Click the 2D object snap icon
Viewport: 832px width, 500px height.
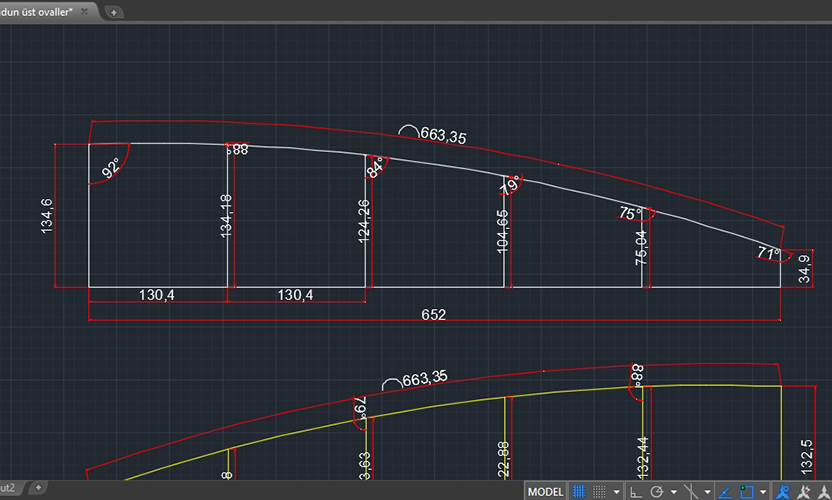748,492
